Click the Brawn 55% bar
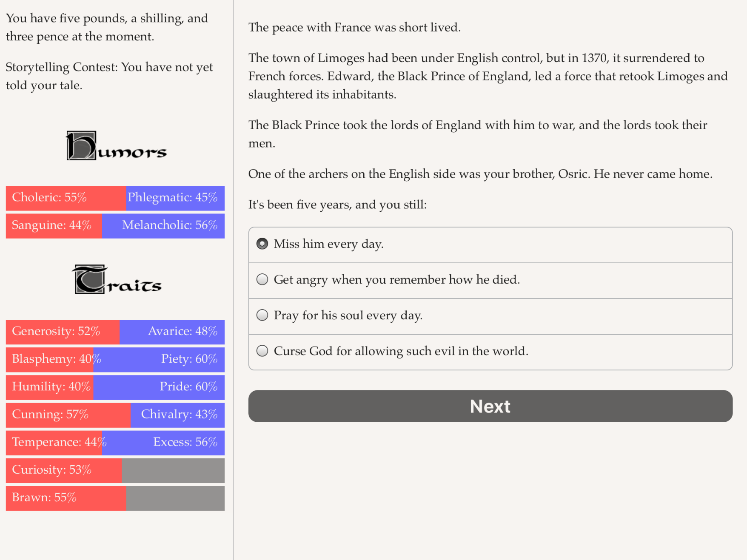This screenshot has height=560, width=747. pos(66,498)
